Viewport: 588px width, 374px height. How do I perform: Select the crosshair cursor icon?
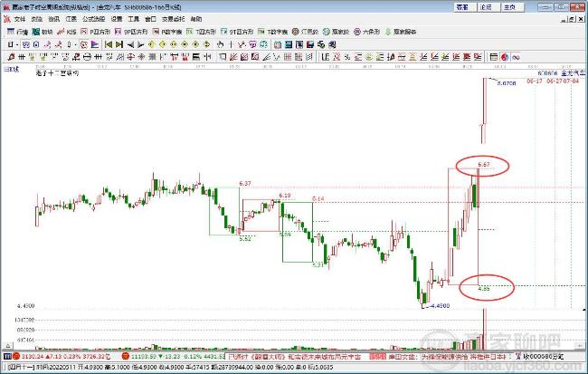[231, 44]
